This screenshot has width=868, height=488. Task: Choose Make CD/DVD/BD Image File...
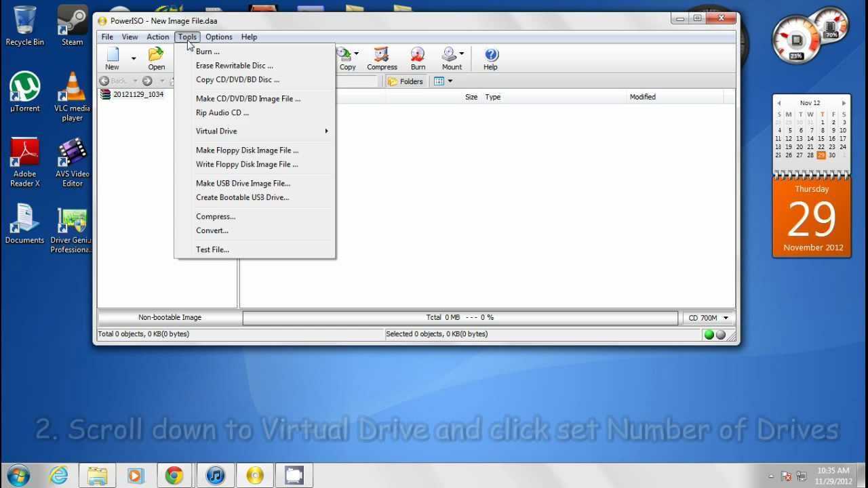(254, 99)
